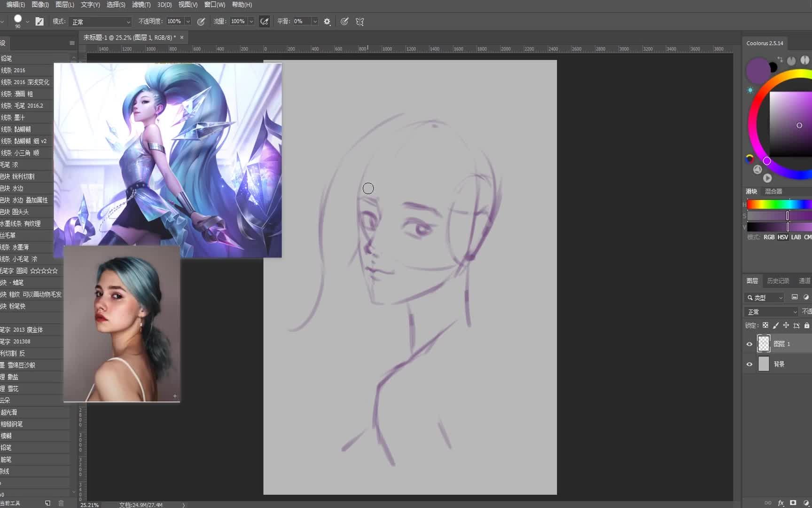Create new tool preset icon at panel bottom
Screen dimensions: 812x508
(x=48, y=503)
